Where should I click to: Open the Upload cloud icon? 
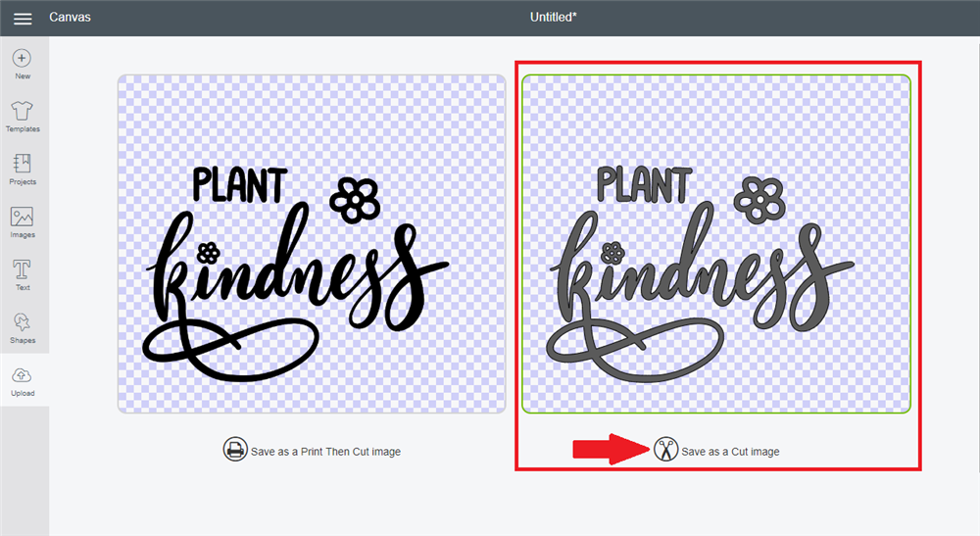(x=22, y=375)
